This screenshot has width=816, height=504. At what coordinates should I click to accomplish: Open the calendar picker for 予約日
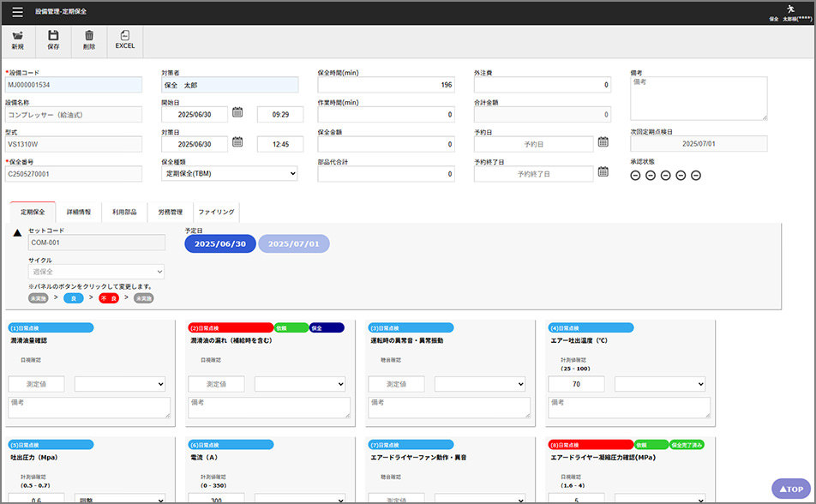pyautogui.click(x=603, y=142)
